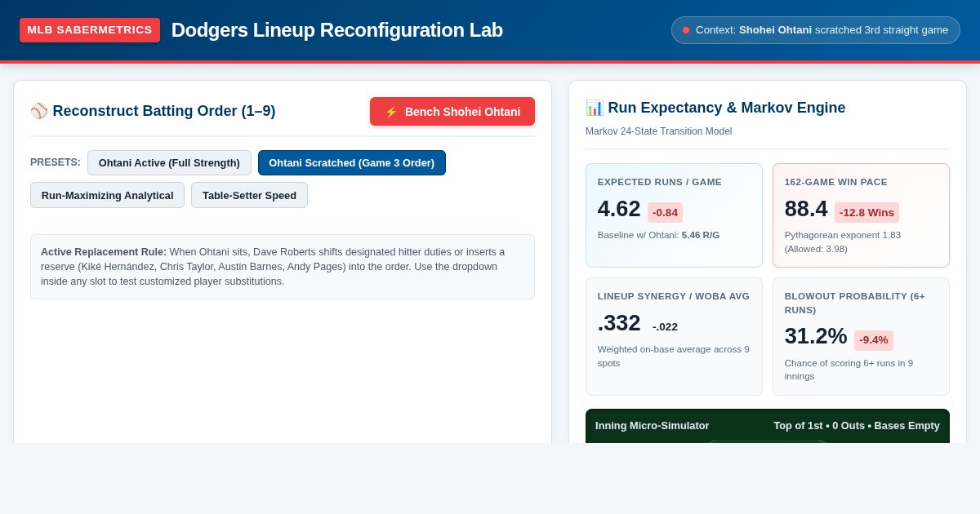Click the bar chart icon beside Run Expectancy
Image resolution: width=980 pixels, height=514 pixels.
coord(595,108)
